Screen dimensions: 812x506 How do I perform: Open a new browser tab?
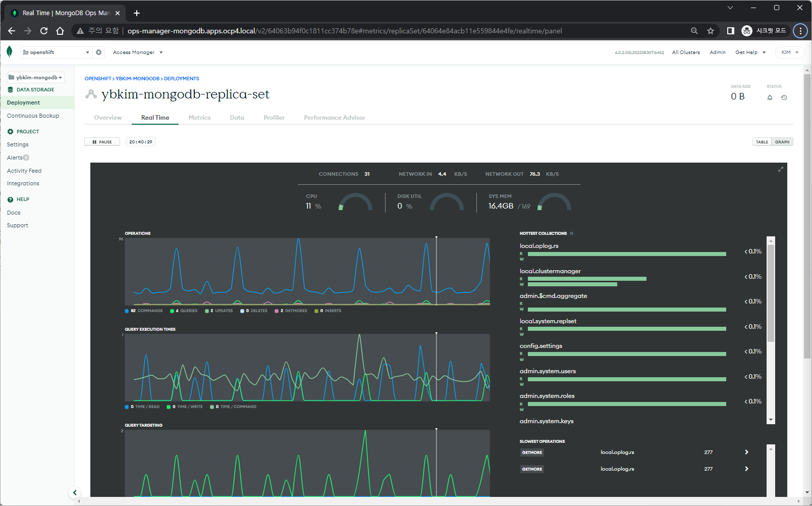coord(137,13)
